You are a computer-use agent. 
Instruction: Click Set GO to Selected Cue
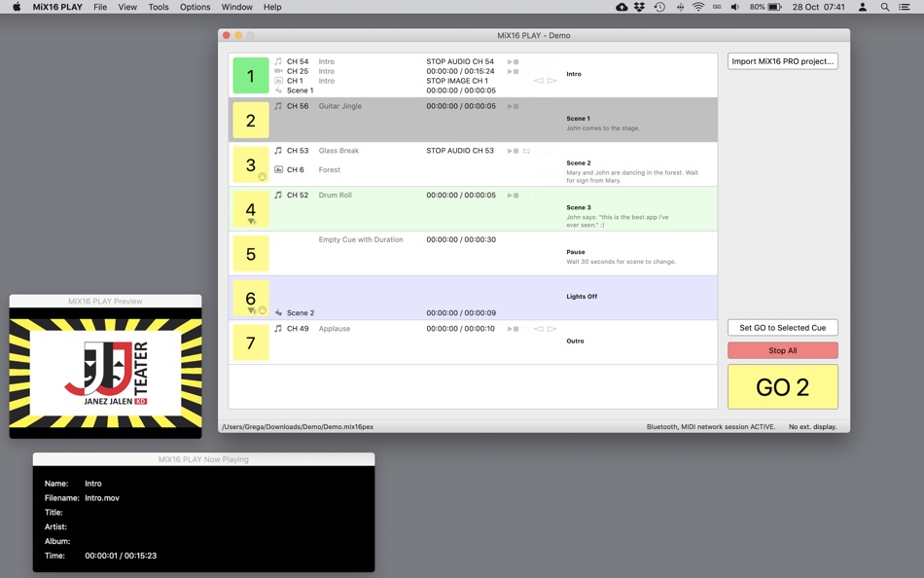point(783,328)
